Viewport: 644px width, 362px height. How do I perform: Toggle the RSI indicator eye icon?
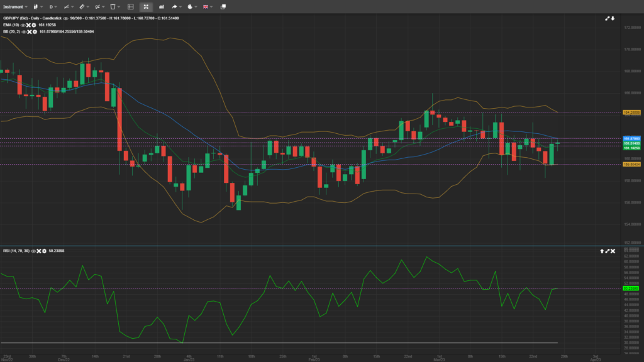click(x=33, y=251)
